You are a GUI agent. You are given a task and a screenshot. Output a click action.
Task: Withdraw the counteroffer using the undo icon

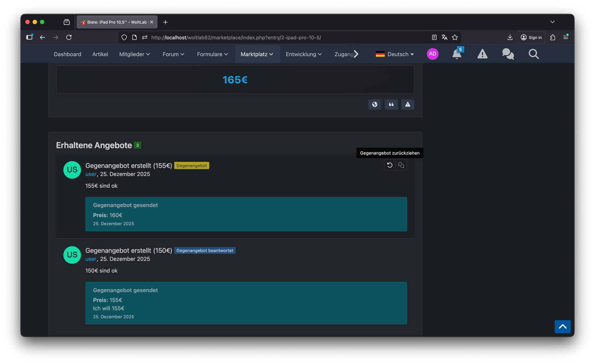coord(390,165)
